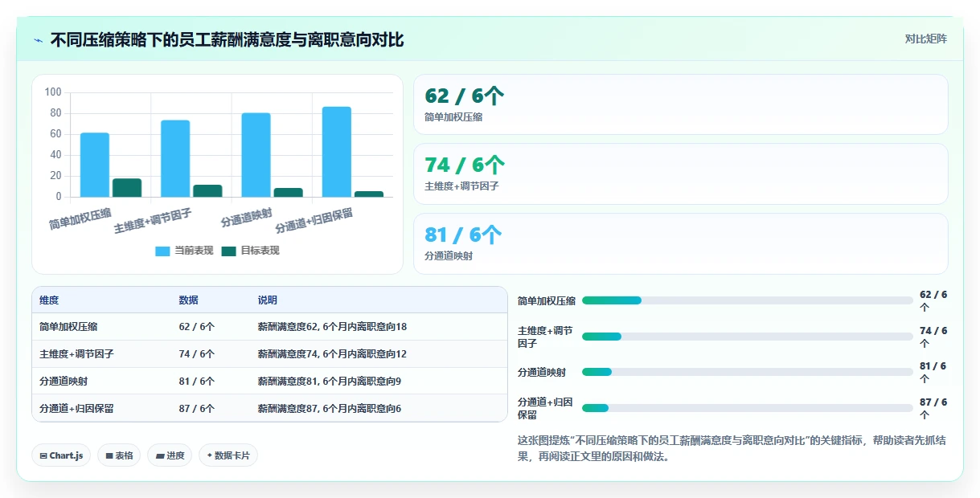Image resolution: width=980 pixels, height=498 pixels.
Task: Click the chart x-axis label 分通道映射
Action: tap(247, 218)
